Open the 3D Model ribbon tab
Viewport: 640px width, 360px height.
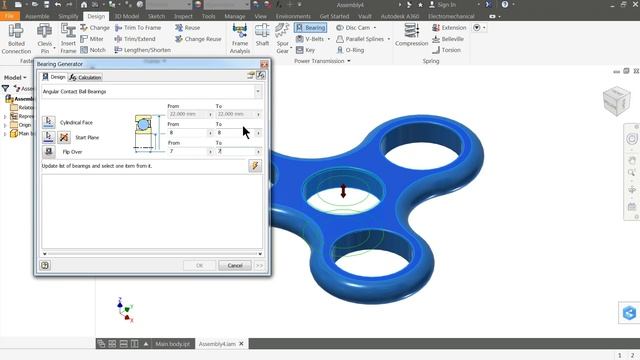click(127, 16)
